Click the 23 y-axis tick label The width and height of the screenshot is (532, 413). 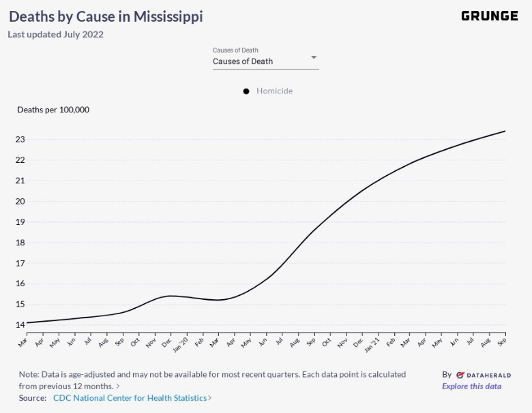[x=20, y=140]
